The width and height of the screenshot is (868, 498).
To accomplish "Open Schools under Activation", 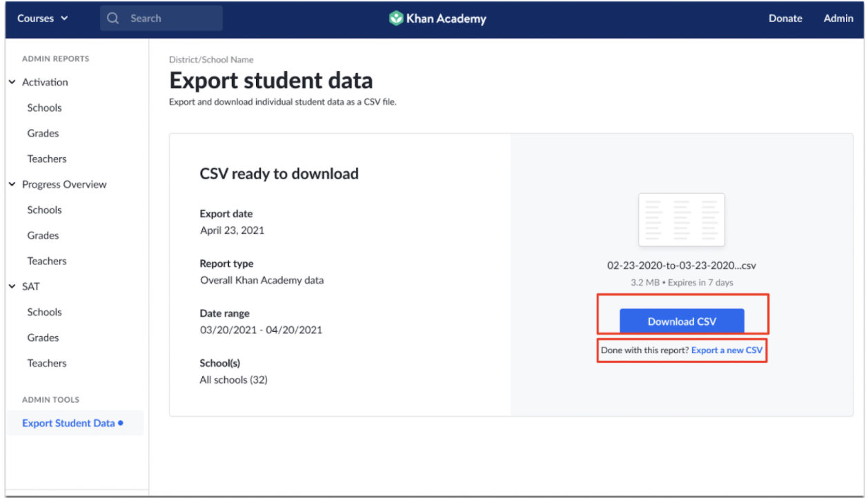I will click(44, 108).
